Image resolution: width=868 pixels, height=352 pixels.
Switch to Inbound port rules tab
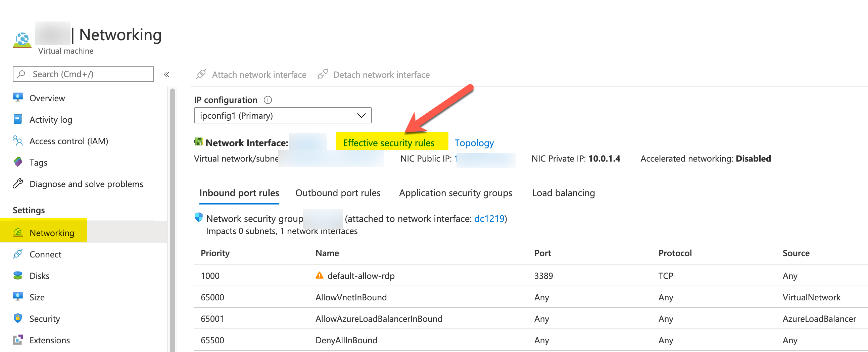click(239, 193)
